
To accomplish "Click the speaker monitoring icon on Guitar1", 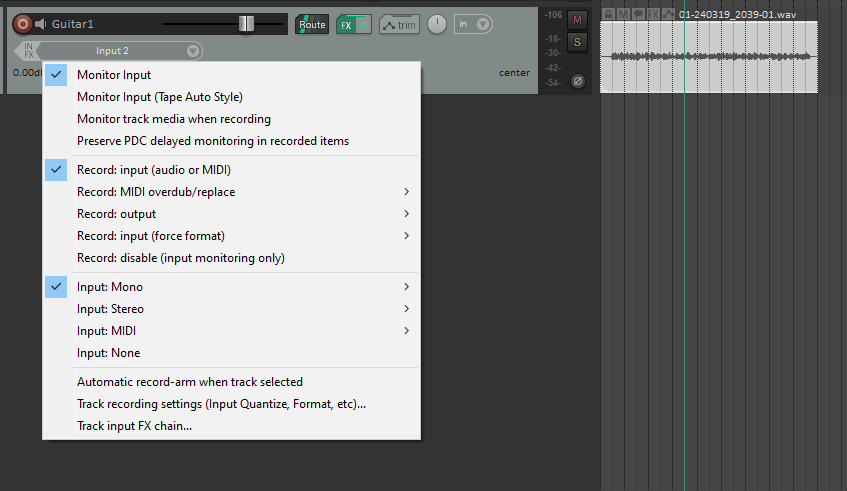I will click(x=41, y=23).
